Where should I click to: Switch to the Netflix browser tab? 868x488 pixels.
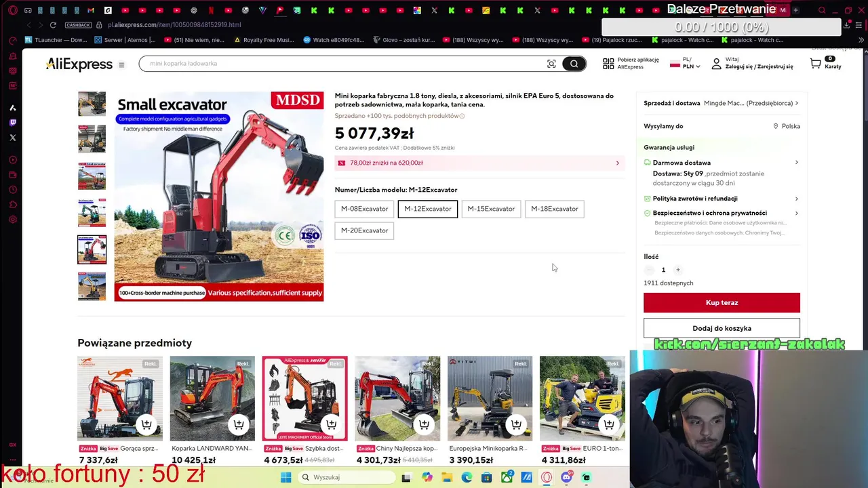coord(211,10)
